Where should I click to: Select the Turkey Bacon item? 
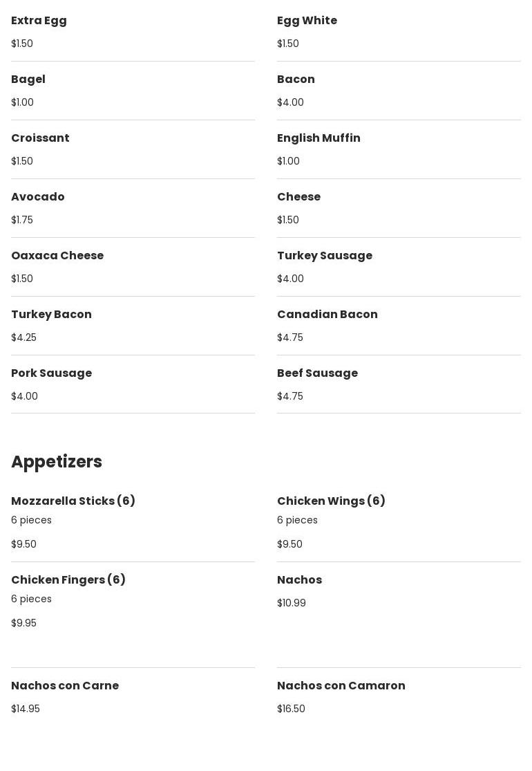[x=51, y=315]
